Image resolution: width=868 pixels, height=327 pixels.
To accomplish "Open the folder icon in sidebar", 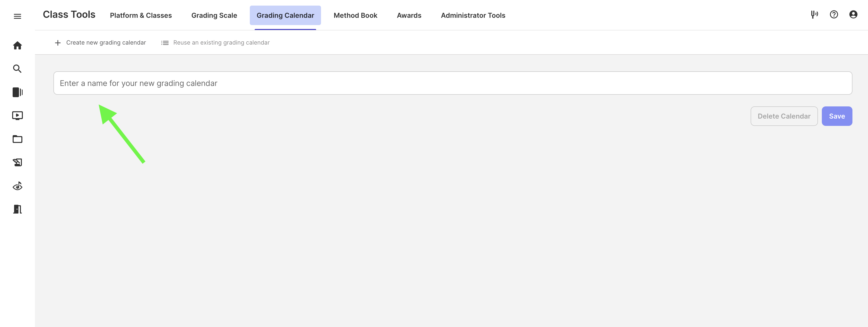I will [17, 139].
